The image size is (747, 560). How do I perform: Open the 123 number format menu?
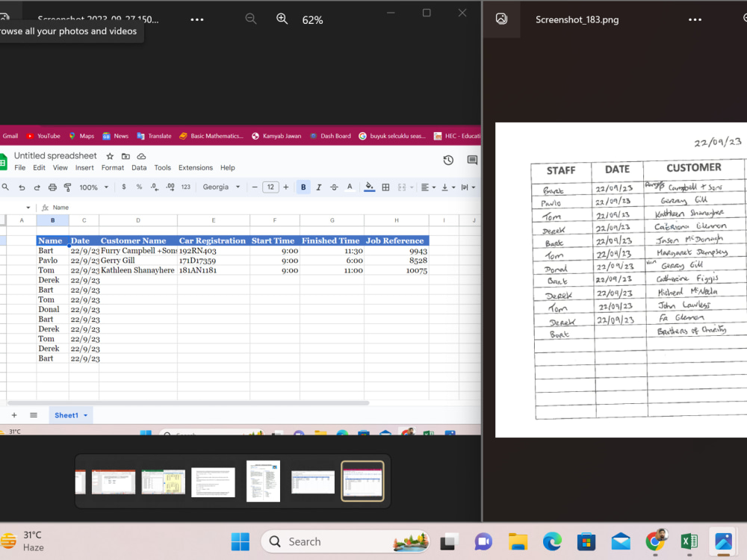tap(186, 187)
